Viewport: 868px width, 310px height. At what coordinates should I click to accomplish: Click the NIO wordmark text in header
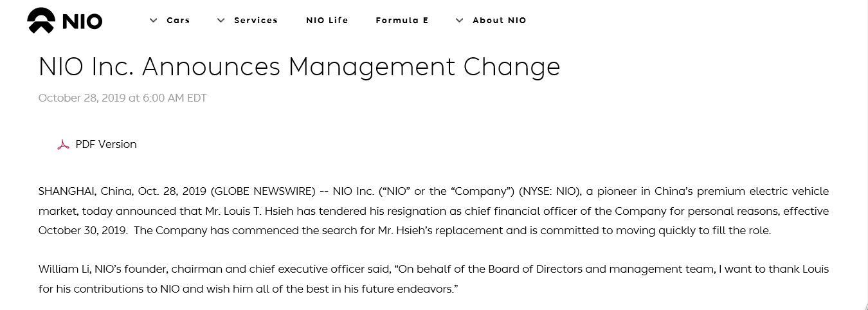tap(82, 22)
